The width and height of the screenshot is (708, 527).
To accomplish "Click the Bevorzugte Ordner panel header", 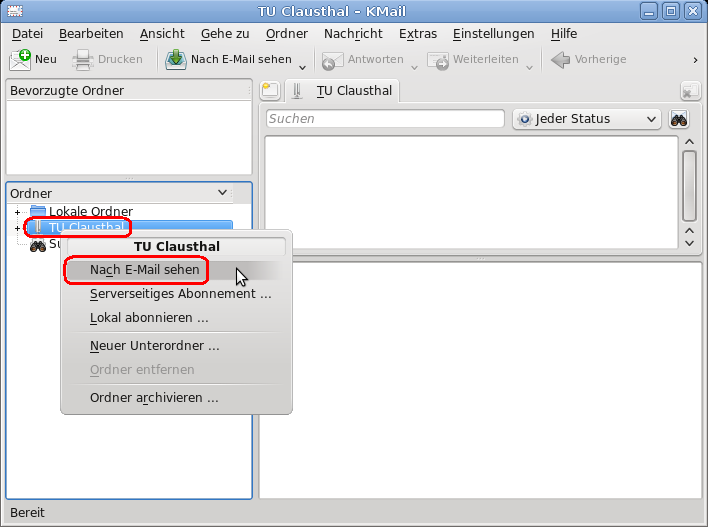I will 129,90.
